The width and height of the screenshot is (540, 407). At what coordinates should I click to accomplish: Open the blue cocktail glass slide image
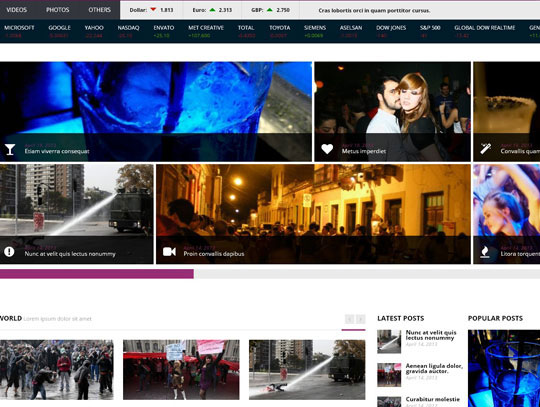(x=156, y=112)
